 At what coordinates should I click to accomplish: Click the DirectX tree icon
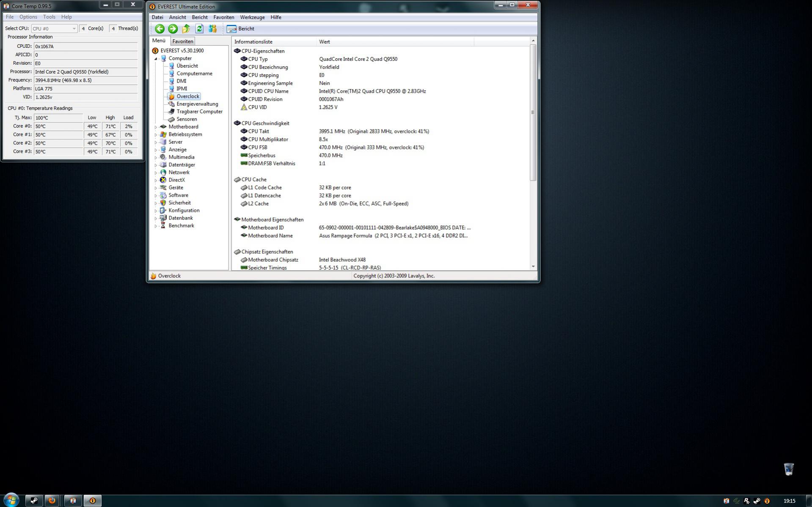(163, 180)
